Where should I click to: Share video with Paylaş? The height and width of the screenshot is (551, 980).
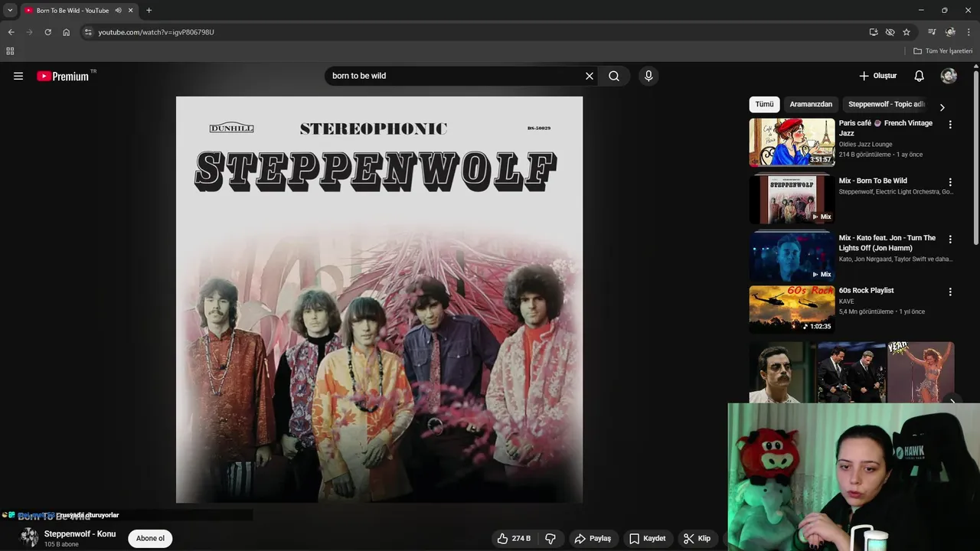pos(593,539)
